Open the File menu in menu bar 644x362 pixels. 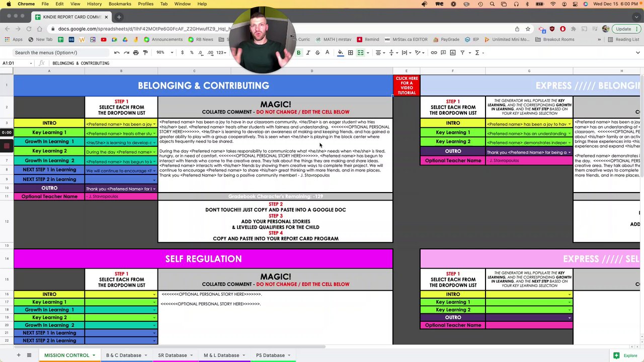click(45, 4)
